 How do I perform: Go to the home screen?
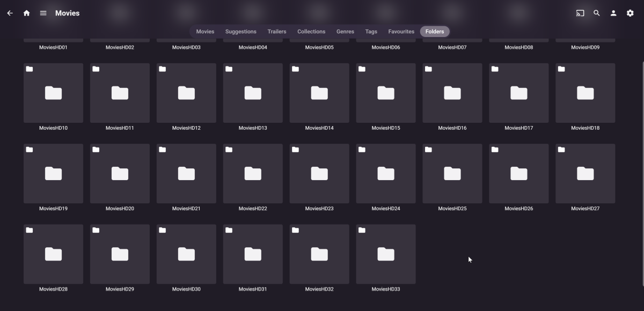click(26, 13)
